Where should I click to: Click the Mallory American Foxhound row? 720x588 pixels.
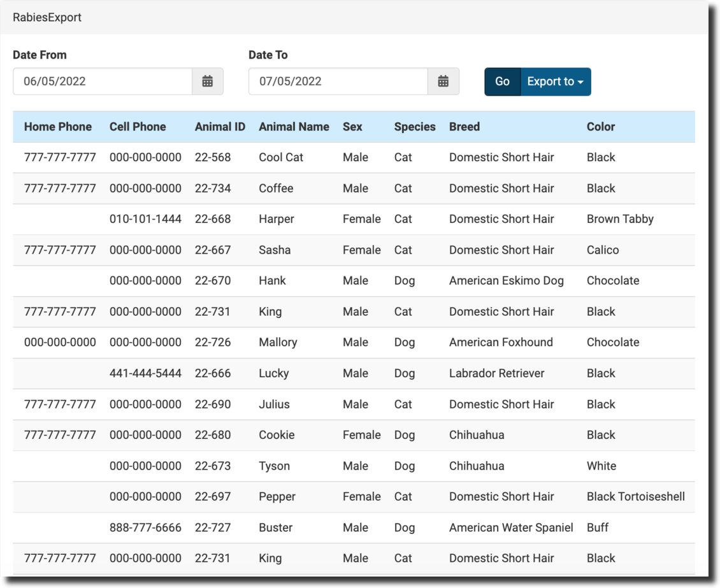pyautogui.click(x=501, y=342)
